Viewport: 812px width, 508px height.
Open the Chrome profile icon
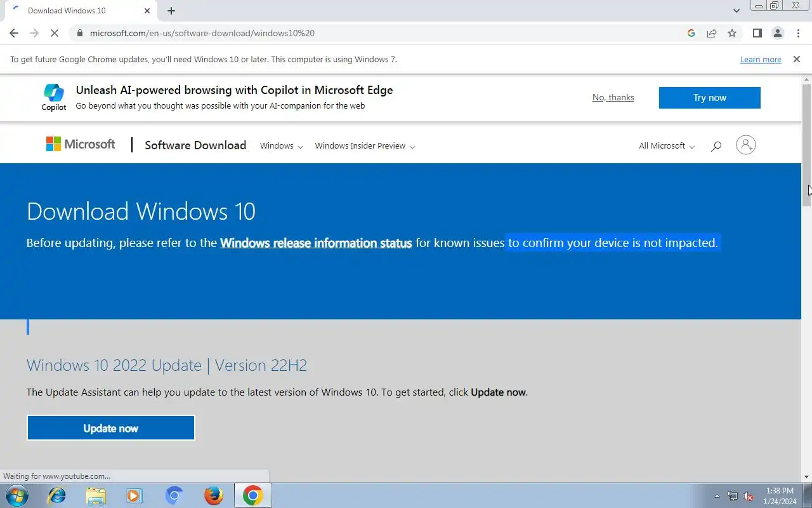(777, 33)
